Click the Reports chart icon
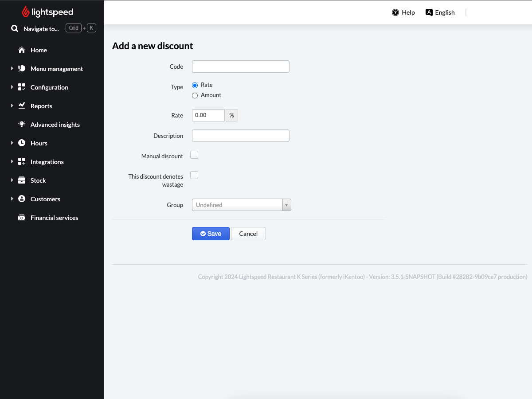532x399 pixels. point(22,106)
